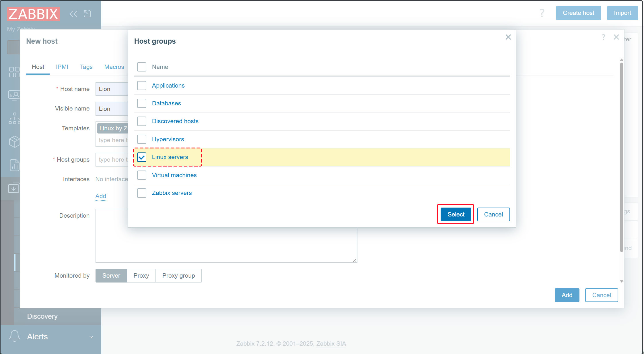
Task: Open the Services hierarchy icon
Action: click(x=14, y=118)
